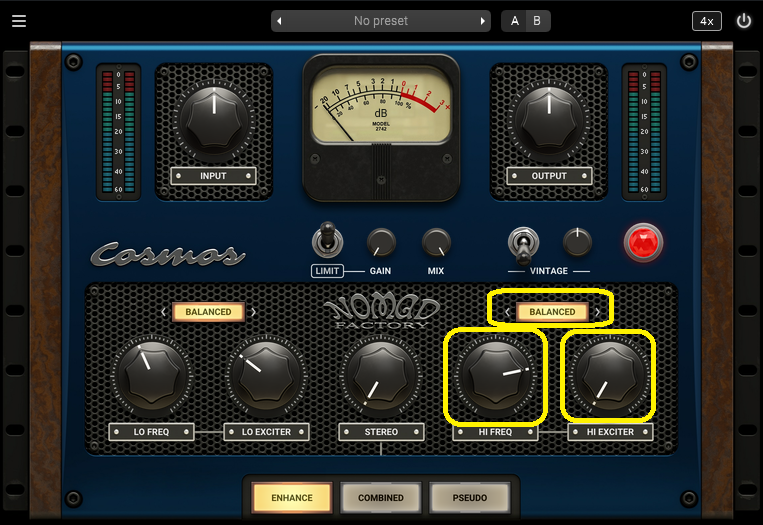Viewport: 763px width, 525px height.
Task: Select the COMBINED mode tab
Action: [381, 498]
